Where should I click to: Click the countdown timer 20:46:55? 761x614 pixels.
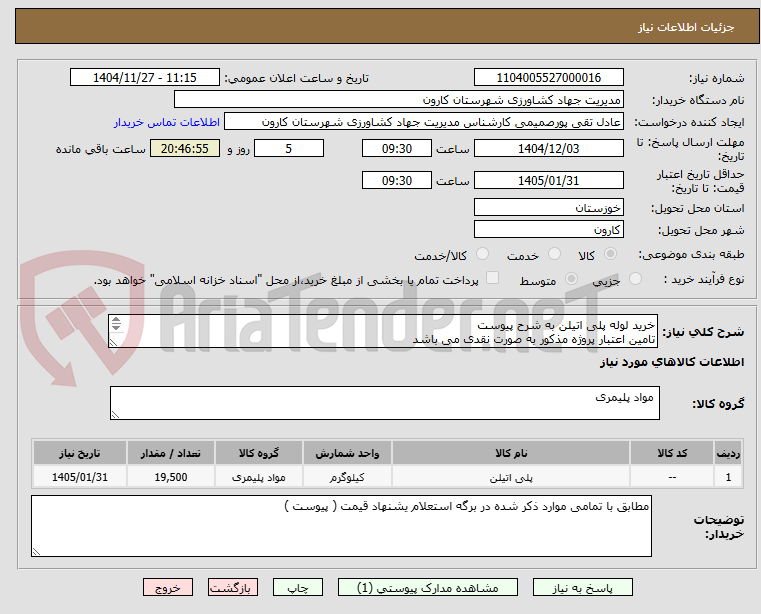click(x=185, y=149)
